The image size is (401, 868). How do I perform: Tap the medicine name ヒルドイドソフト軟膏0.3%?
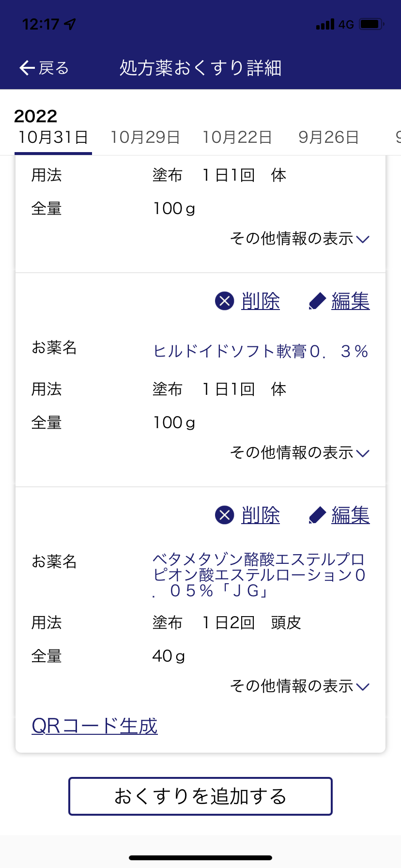(261, 351)
